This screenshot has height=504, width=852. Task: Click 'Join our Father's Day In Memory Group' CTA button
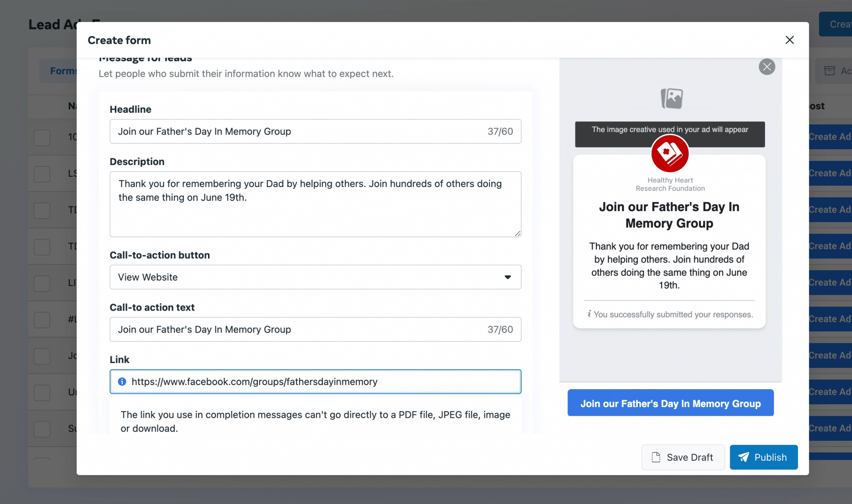click(670, 403)
